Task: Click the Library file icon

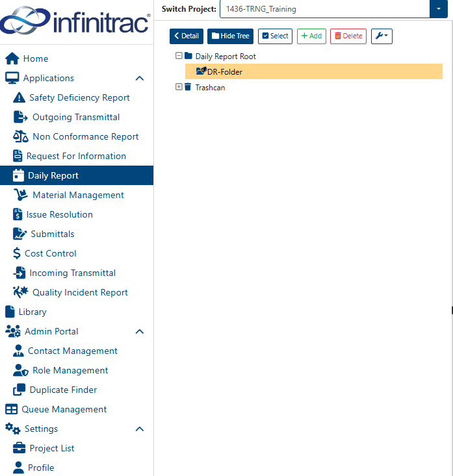Action: tap(10, 312)
